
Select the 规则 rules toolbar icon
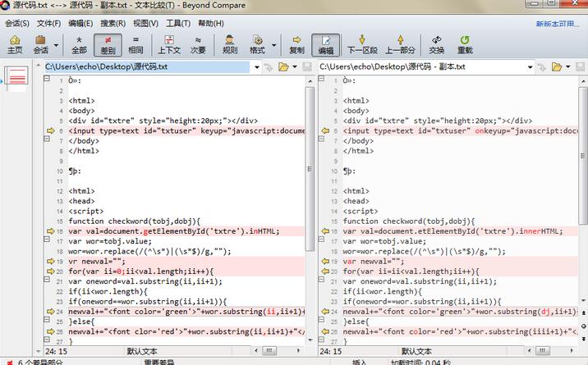tap(229, 44)
